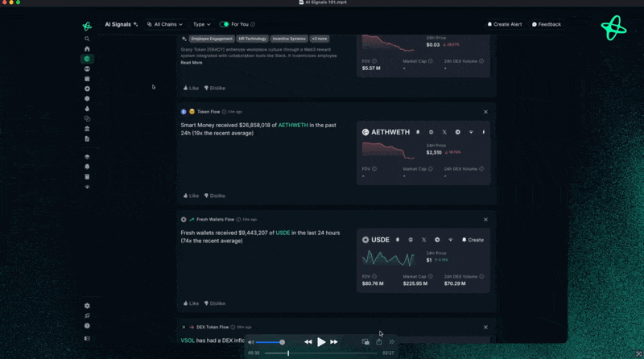The height and width of the screenshot is (359, 644).
Task: Open the USDE token link in signal text
Action: coord(283,233)
